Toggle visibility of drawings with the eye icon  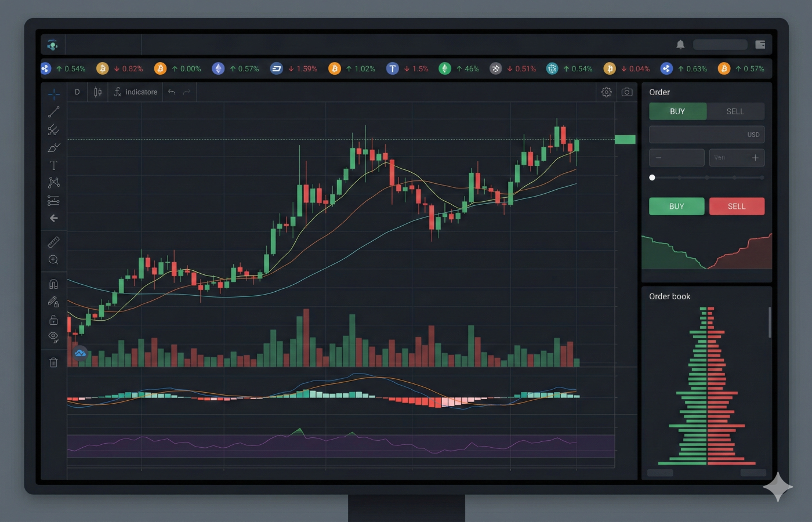coord(53,336)
